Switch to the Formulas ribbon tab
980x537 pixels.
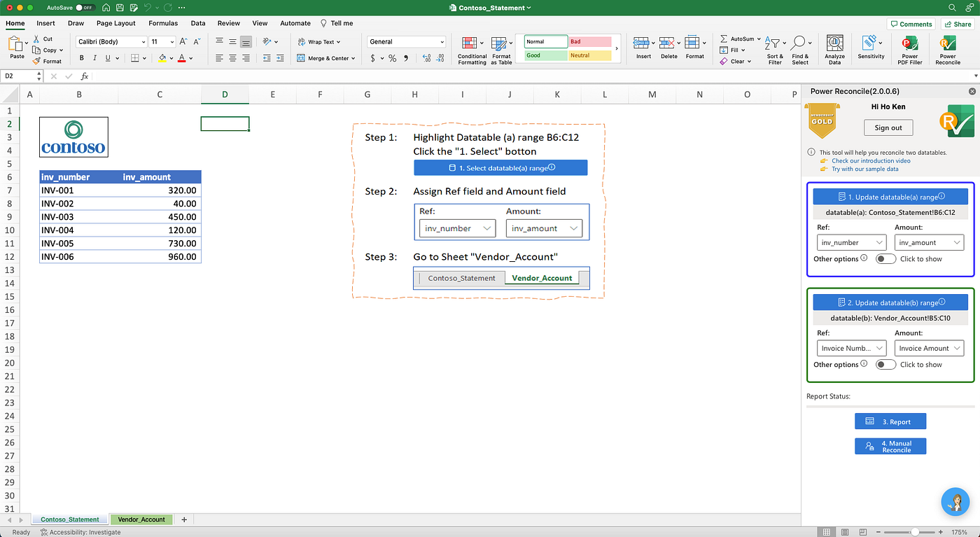163,23
